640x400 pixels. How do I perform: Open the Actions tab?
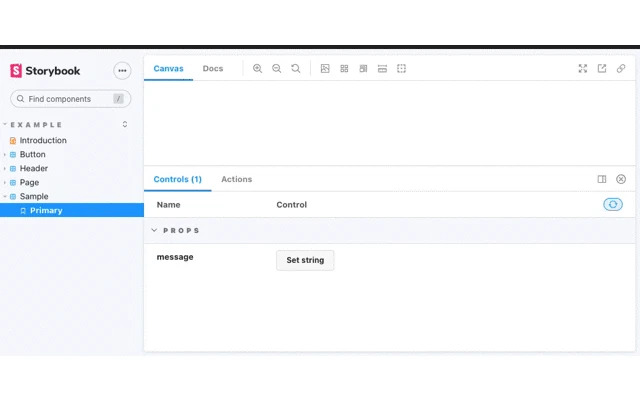coord(236,179)
